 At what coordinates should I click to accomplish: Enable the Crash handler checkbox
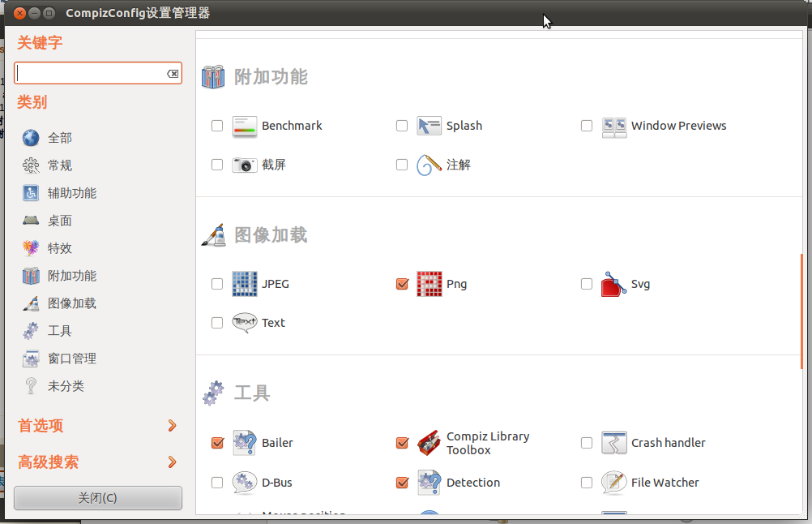587,443
